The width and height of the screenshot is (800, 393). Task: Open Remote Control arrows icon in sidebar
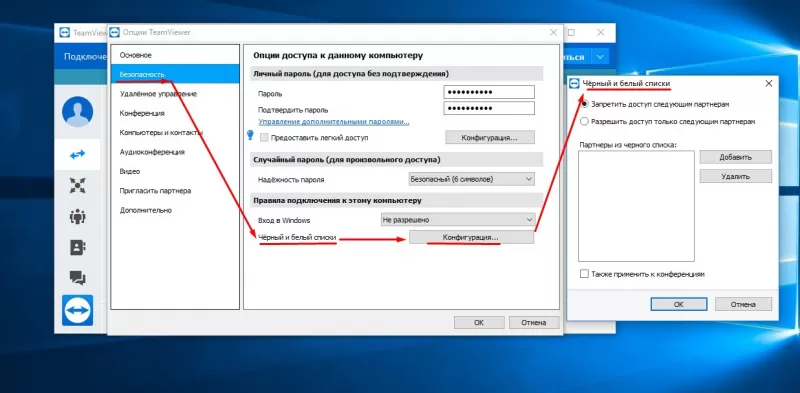tap(78, 154)
